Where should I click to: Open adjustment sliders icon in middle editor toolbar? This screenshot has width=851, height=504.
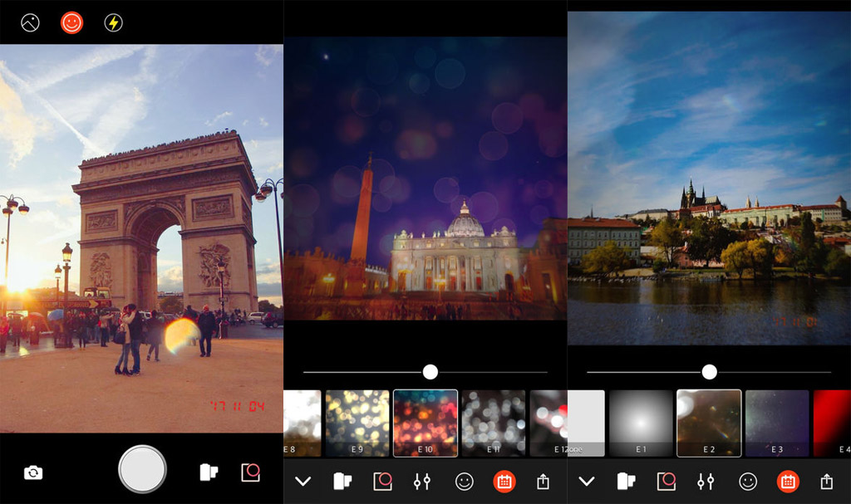pyautogui.click(x=422, y=482)
